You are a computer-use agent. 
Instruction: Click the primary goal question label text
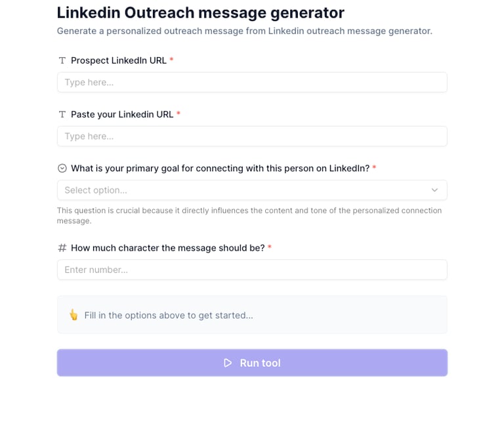coord(220,168)
